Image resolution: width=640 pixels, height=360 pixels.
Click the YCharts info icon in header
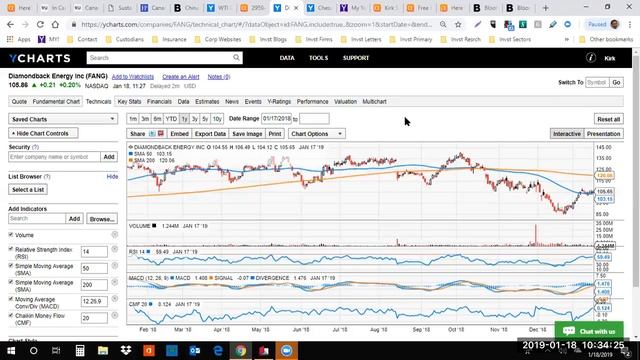590,58
